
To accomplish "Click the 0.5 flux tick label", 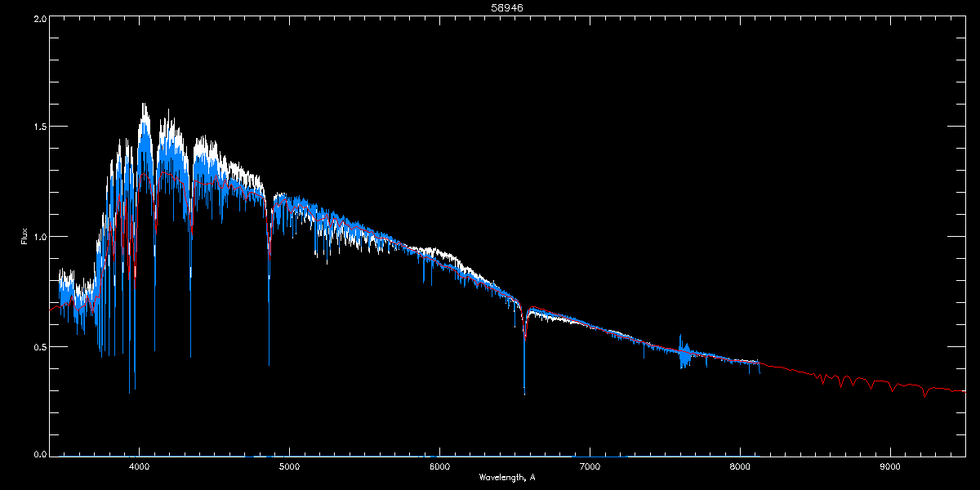I will click(38, 347).
